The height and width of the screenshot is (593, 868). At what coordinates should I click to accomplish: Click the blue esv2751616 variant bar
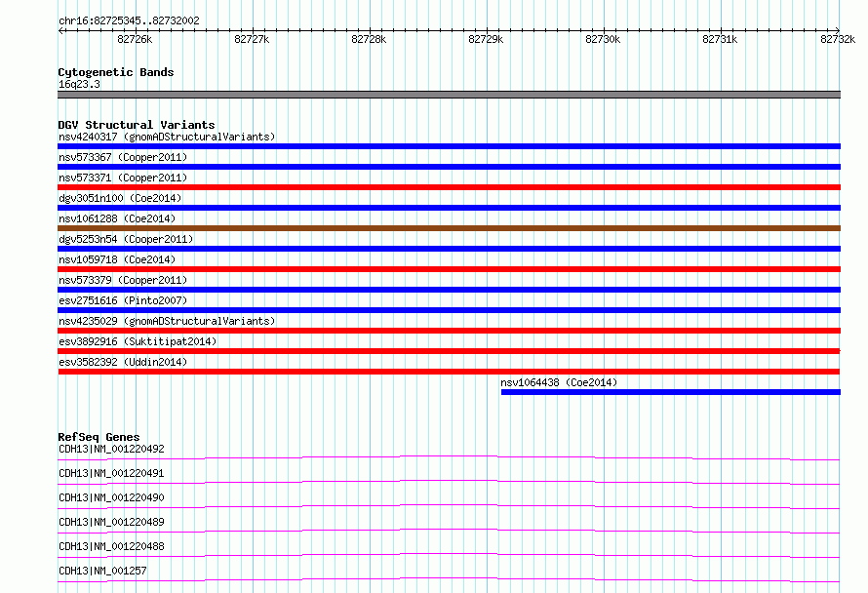[449, 310]
